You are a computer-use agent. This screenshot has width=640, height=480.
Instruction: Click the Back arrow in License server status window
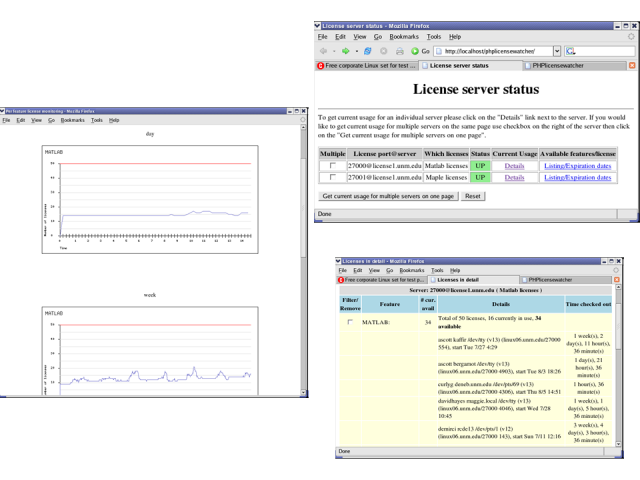(x=323, y=51)
